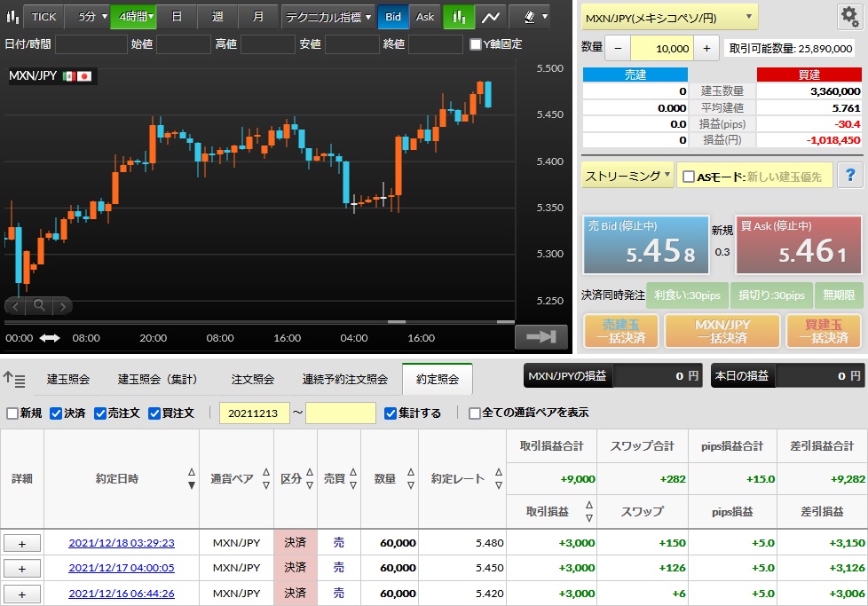Click 売建玉一括決済 button
The width and height of the screenshot is (868, 606).
[621, 331]
